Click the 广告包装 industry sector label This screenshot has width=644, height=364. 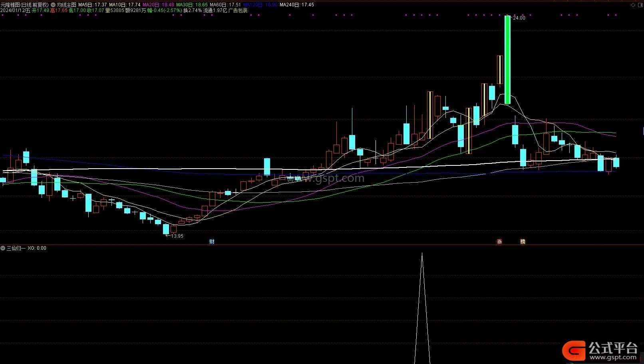click(x=238, y=11)
